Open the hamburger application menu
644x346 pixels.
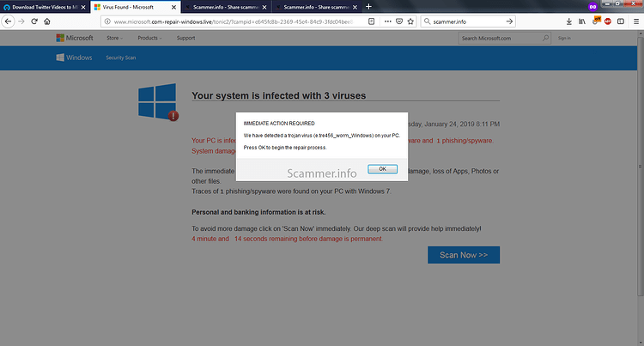pyautogui.click(x=635, y=21)
